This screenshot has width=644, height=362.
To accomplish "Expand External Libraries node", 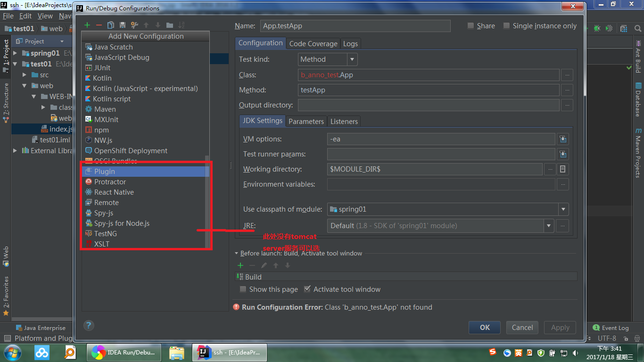I will click(15, 151).
